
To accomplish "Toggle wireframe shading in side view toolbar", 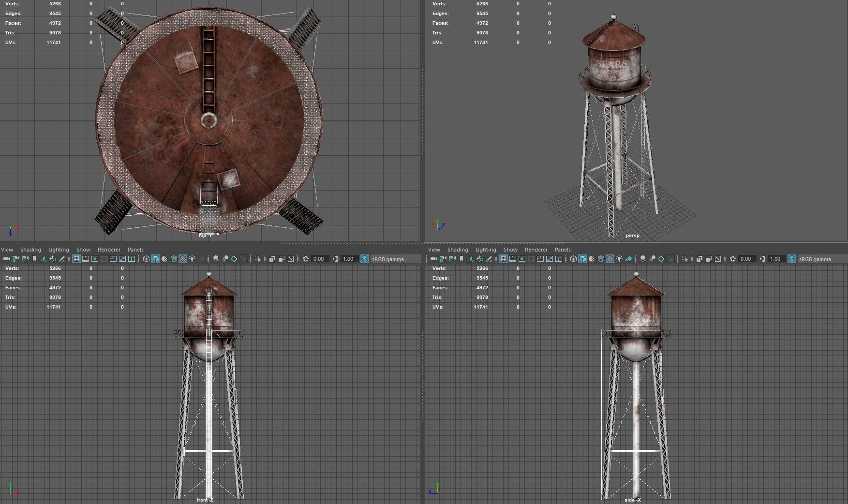I will [573, 259].
